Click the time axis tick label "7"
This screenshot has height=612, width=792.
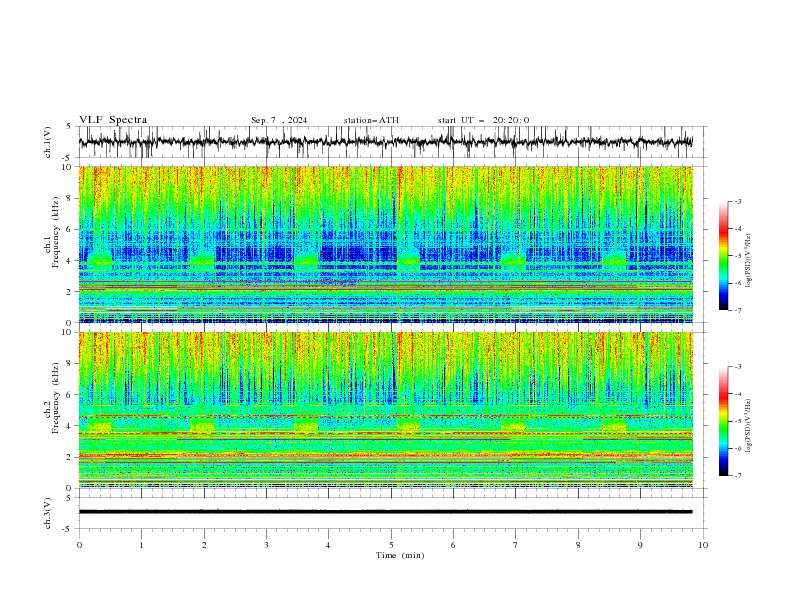516,545
